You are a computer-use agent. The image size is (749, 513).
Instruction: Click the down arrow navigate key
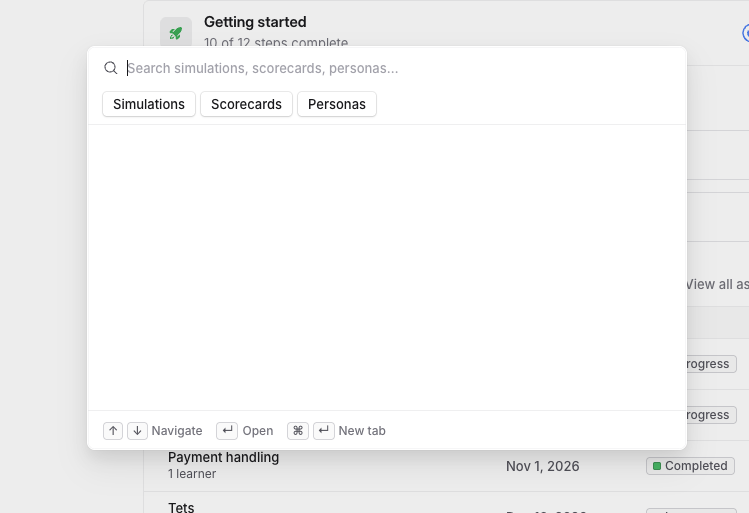[137, 431]
